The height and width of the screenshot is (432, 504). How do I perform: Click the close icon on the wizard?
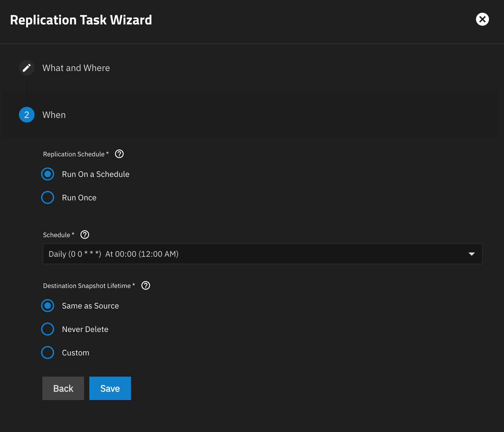[482, 20]
